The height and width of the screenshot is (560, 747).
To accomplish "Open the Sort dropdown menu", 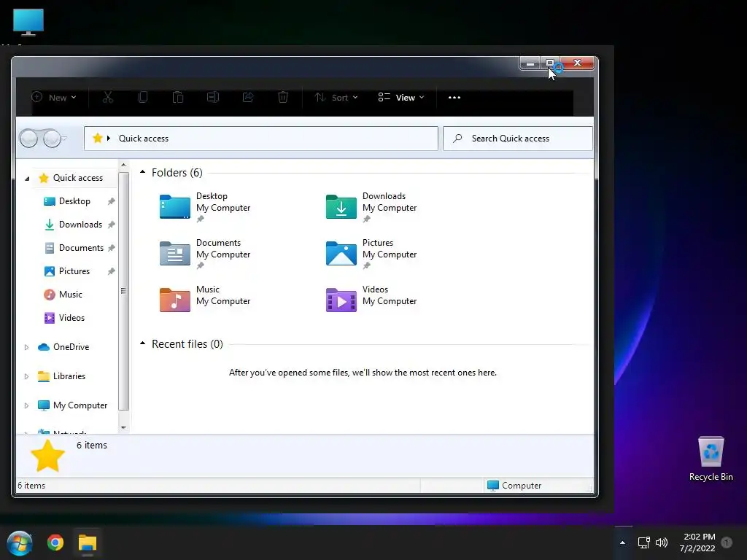I will tap(336, 98).
